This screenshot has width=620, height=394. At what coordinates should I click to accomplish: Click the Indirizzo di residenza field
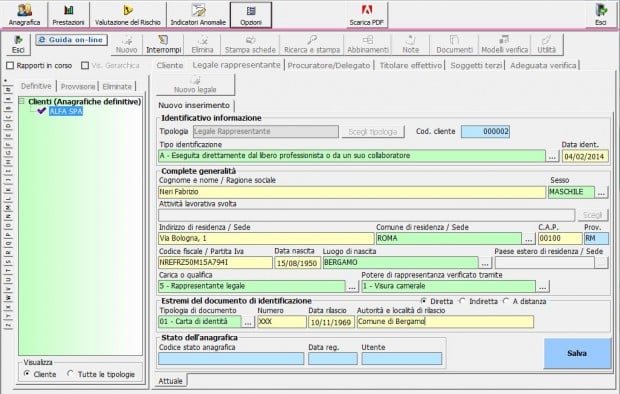point(266,239)
